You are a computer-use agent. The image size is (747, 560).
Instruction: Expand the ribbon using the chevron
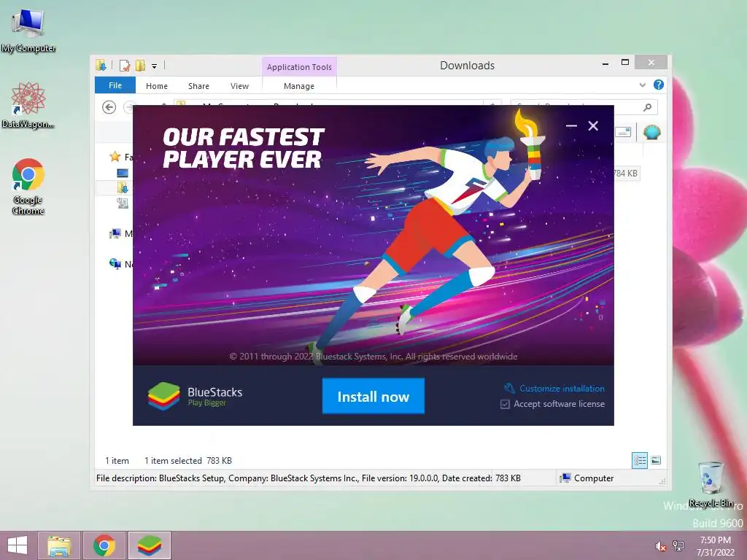[x=642, y=85]
